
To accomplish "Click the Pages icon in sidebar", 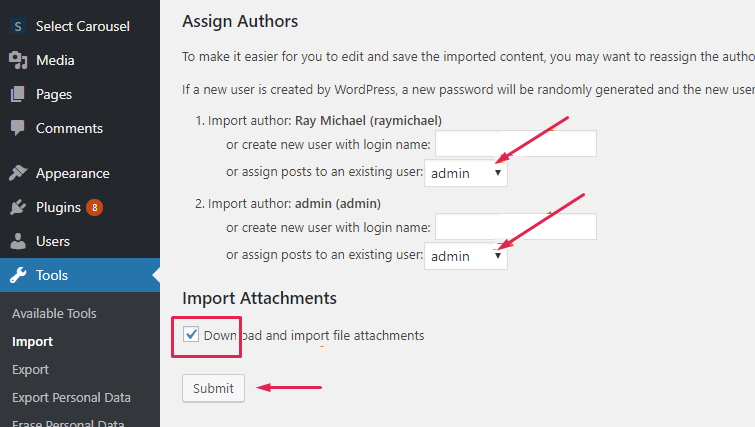I will pos(18,94).
